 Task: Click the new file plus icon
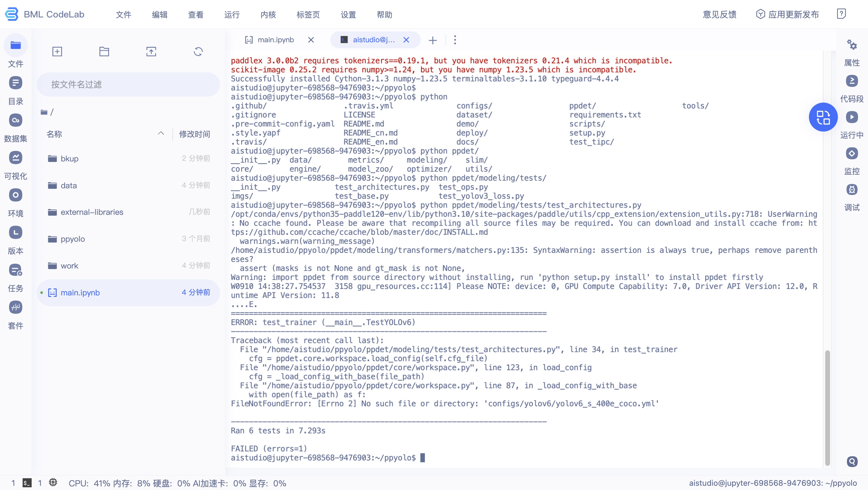coord(57,52)
